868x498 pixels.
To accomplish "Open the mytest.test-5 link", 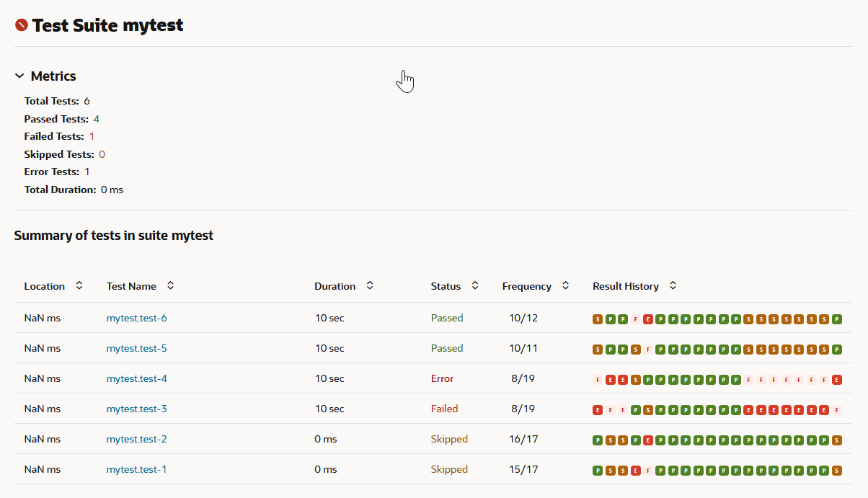I will coord(137,348).
